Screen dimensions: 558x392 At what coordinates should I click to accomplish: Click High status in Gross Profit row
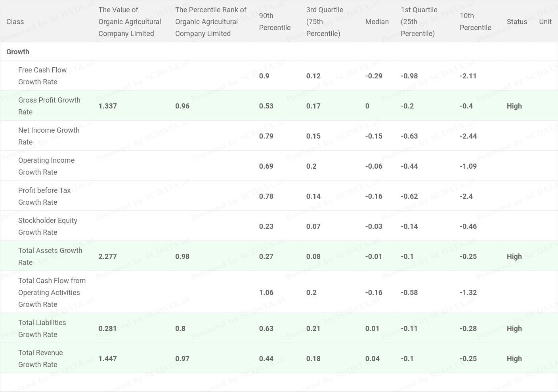pos(514,106)
